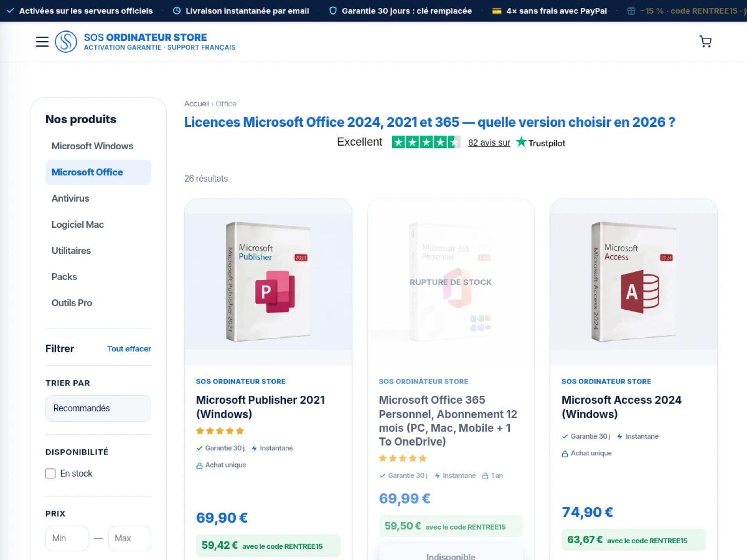Select Logiciel Mac category
Screen dimensions: 747x560
[98, 224]
